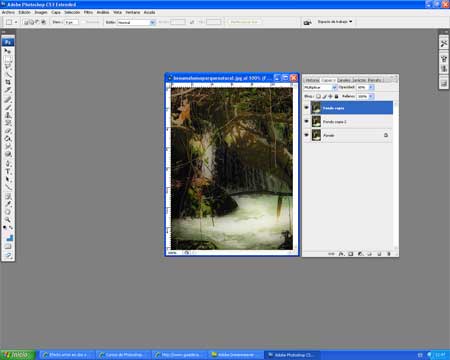
Task: Select the Clone Stamp tool
Action: 8,115
